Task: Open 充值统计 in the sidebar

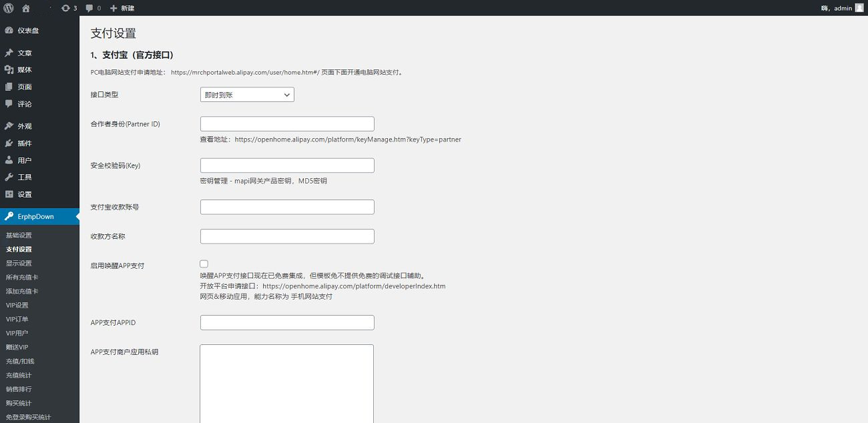Action: coord(19,376)
